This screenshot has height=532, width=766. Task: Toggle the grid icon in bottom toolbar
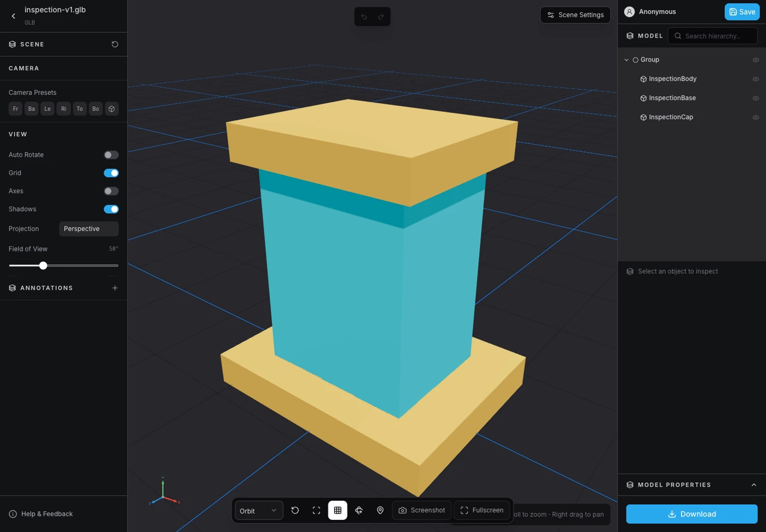337,510
